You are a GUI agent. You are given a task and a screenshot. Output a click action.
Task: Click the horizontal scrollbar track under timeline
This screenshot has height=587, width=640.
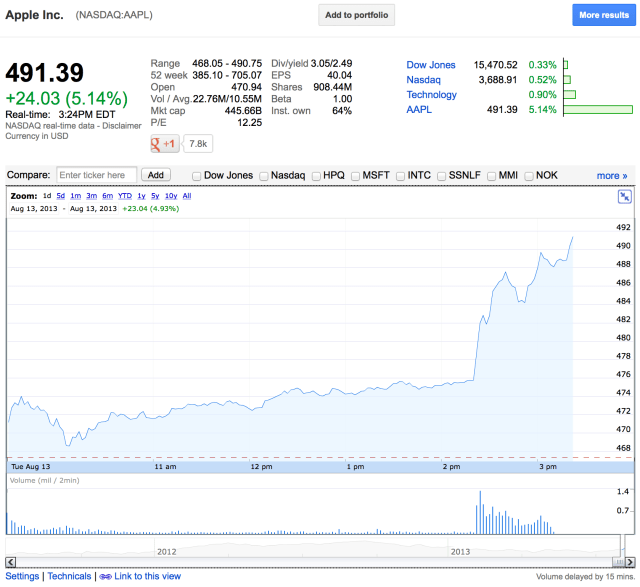coord(314,562)
